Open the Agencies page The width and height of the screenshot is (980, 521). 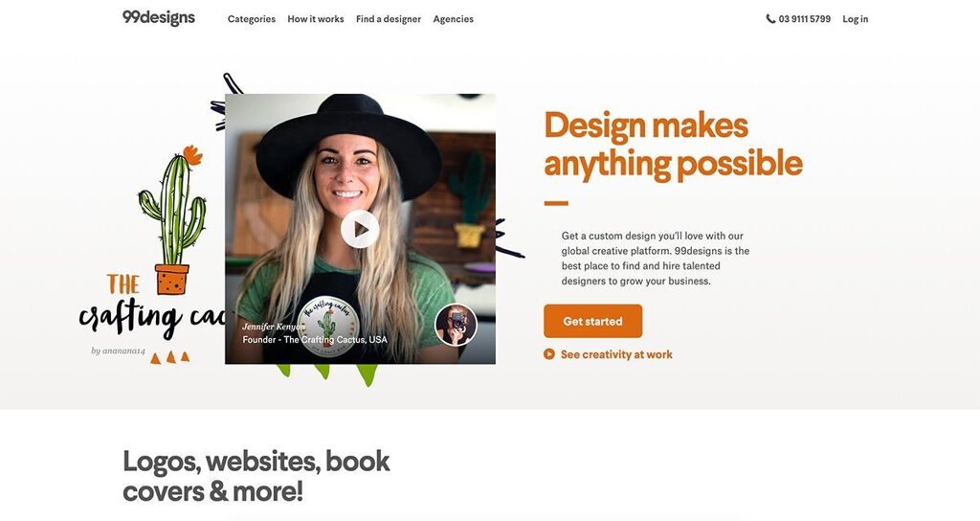[453, 19]
